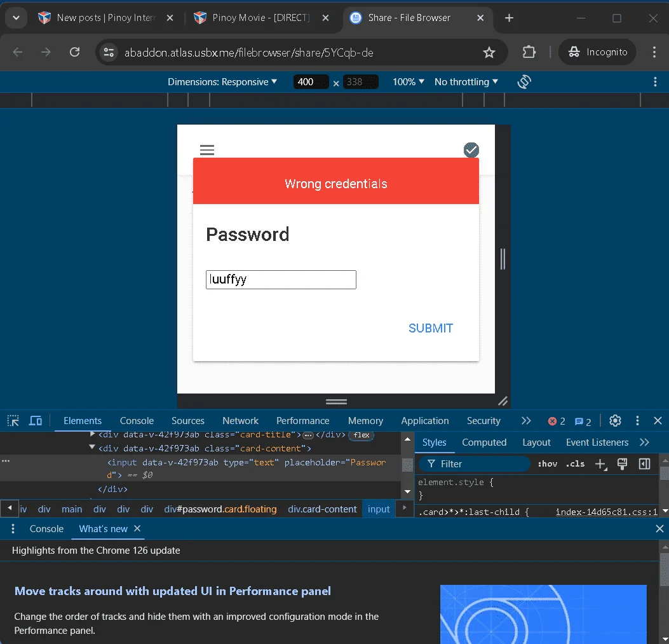
Task: Click the flex badge on card-title
Action: (362, 435)
